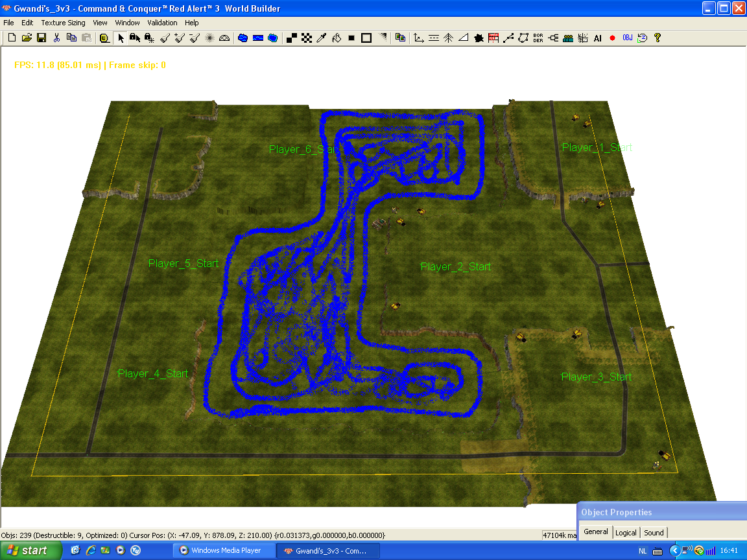Choose the plain height brush tool
747x560 pixels.
165,38
